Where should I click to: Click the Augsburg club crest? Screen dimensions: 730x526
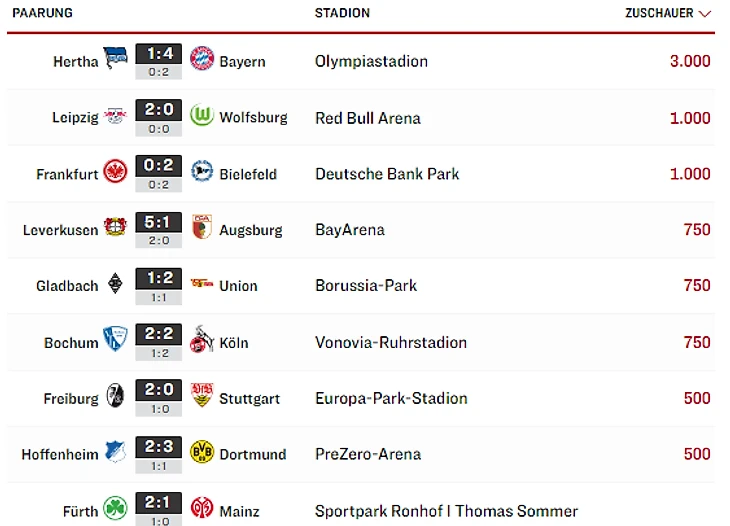[202, 227]
